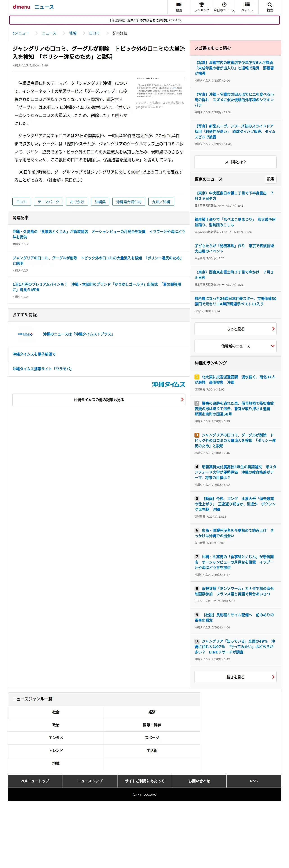Click the スゴ得とは？ button
This screenshot has width=289, height=868.
pos(235,162)
